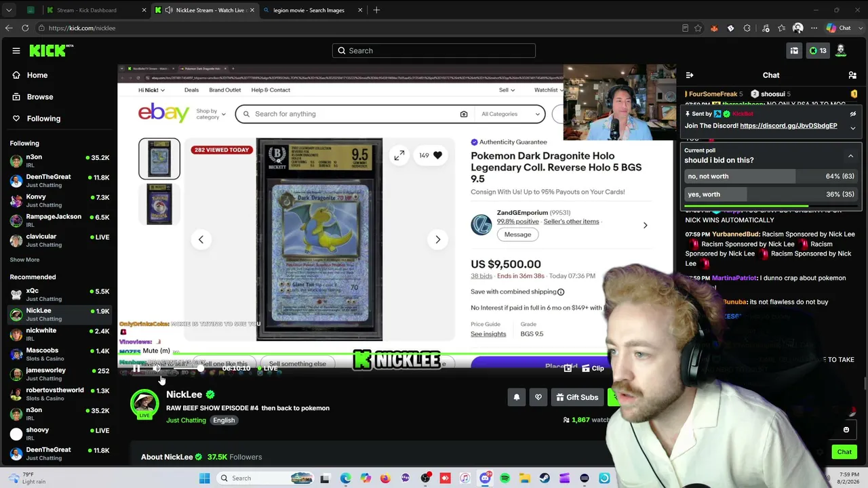868x488 pixels.
Task: Expand Show more followed channels
Action: tap(24, 260)
